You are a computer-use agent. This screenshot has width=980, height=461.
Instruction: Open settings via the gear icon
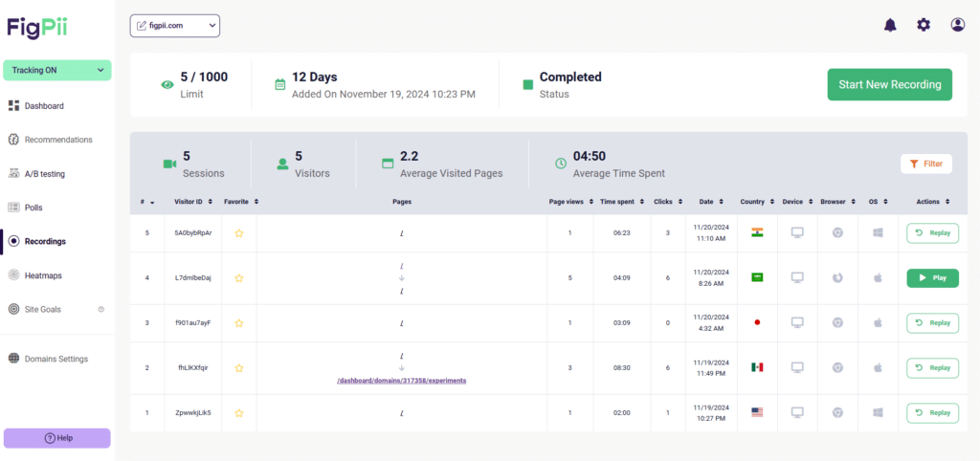coord(924,25)
